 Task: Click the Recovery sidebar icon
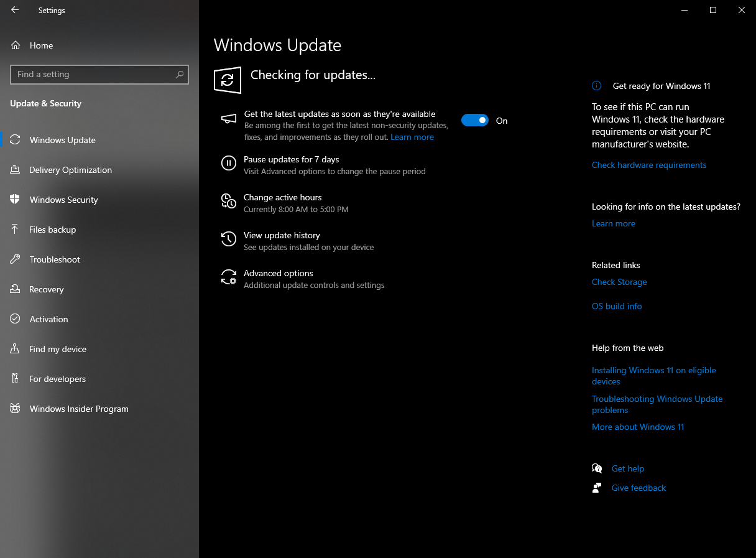tap(16, 289)
